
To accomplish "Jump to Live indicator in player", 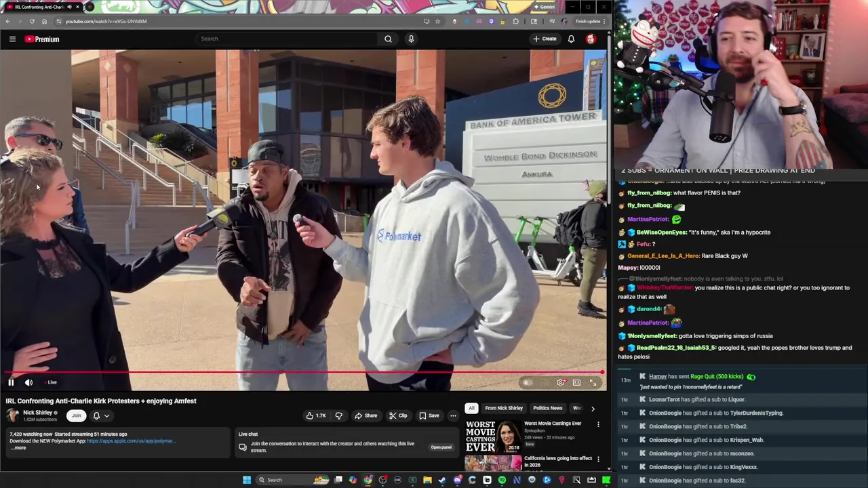I will [x=50, y=382].
